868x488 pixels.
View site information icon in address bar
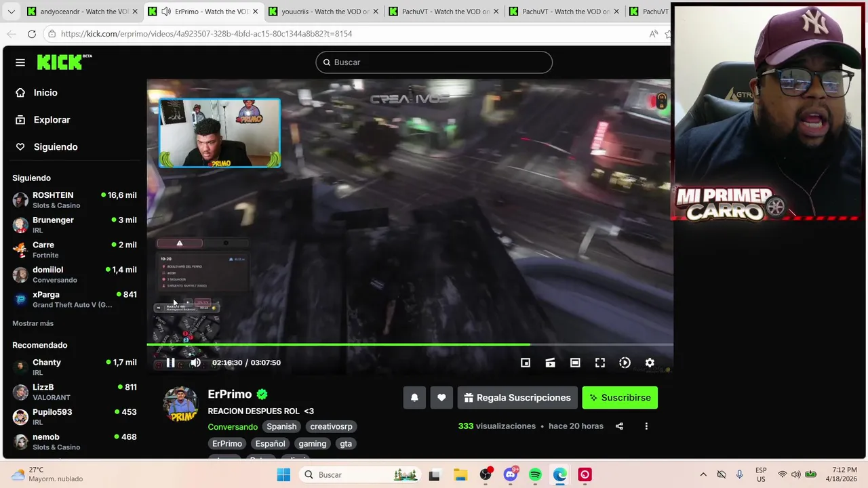(52, 34)
